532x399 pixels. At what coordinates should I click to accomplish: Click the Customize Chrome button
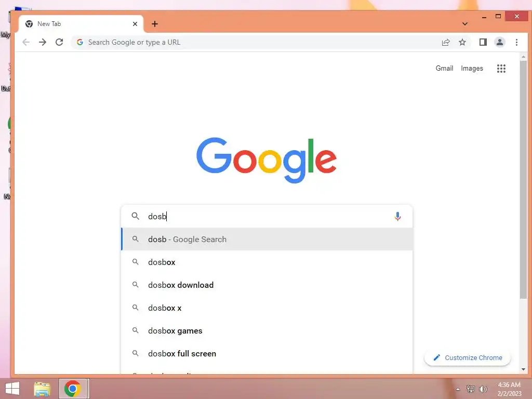[468, 357]
